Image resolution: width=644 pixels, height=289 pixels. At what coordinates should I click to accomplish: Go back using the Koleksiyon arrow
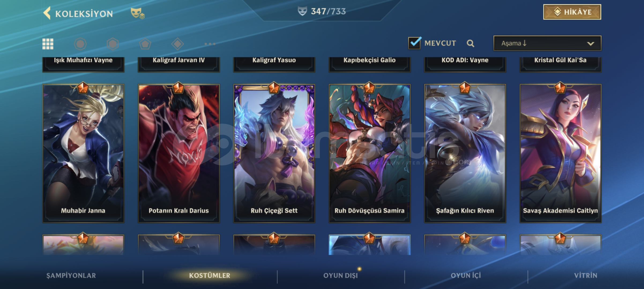[x=47, y=13]
